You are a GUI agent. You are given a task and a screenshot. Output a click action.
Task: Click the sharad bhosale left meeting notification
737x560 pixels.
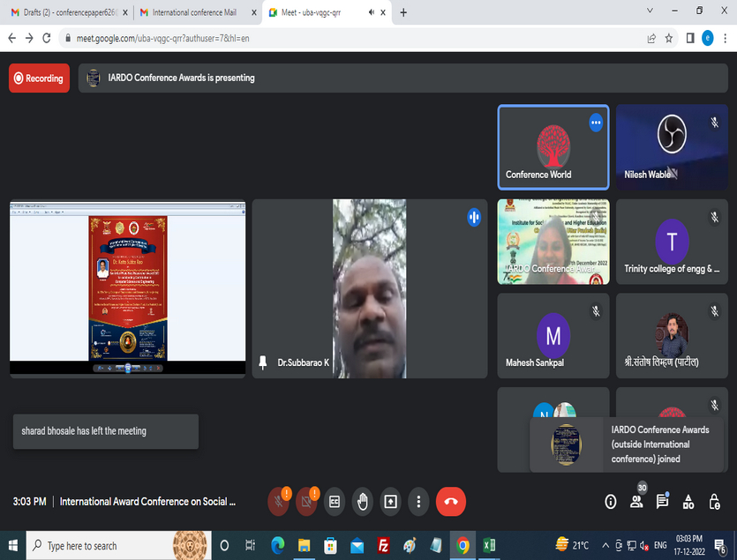point(106,431)
